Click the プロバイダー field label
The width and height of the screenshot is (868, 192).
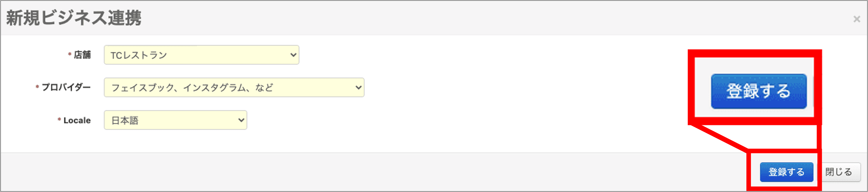pyautogui.click(x=66, y=88)
